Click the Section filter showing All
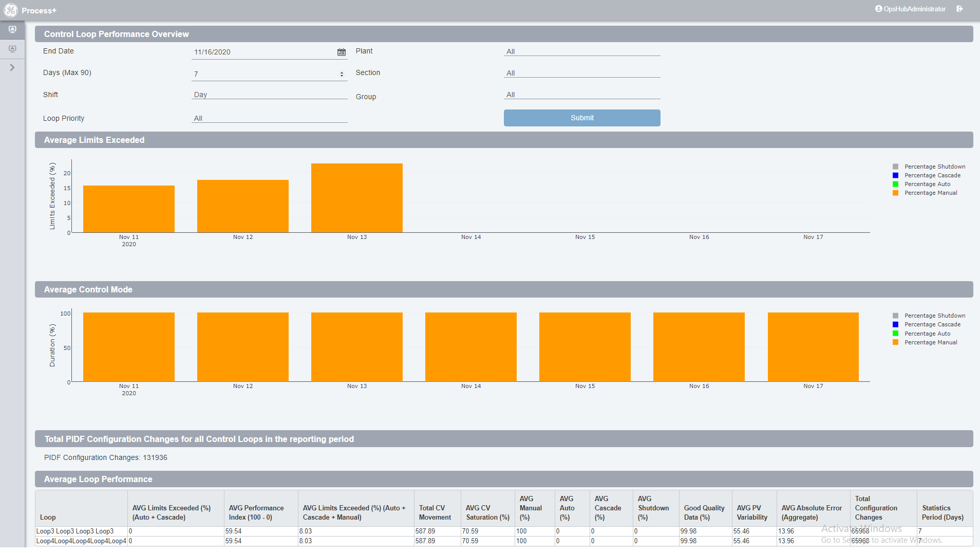 (581, 72)
